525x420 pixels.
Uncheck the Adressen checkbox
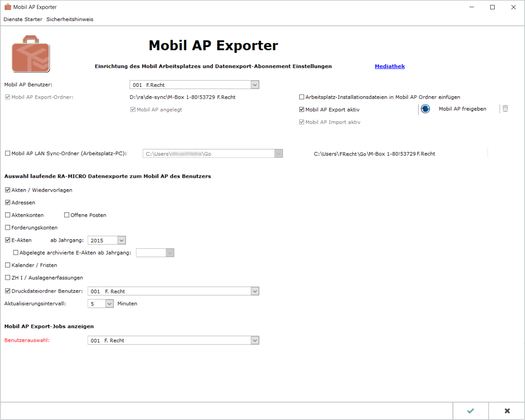click(8, 202)
